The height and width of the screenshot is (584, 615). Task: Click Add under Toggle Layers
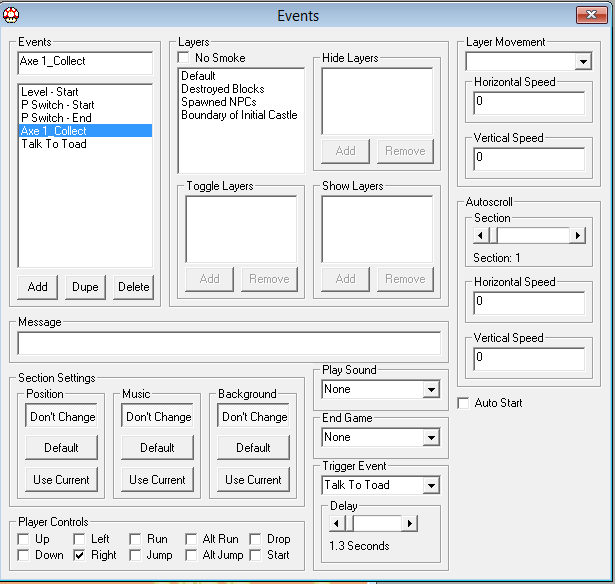tap(209, 279)
